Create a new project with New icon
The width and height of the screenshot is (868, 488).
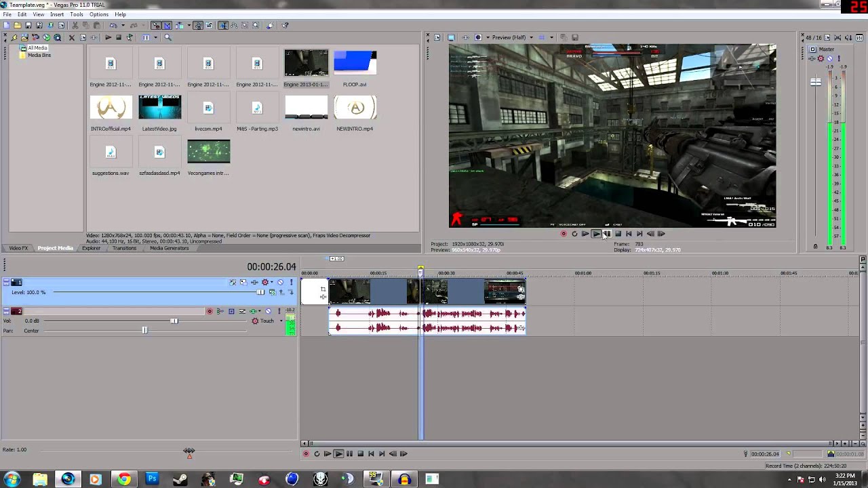[x=6, y=25]
